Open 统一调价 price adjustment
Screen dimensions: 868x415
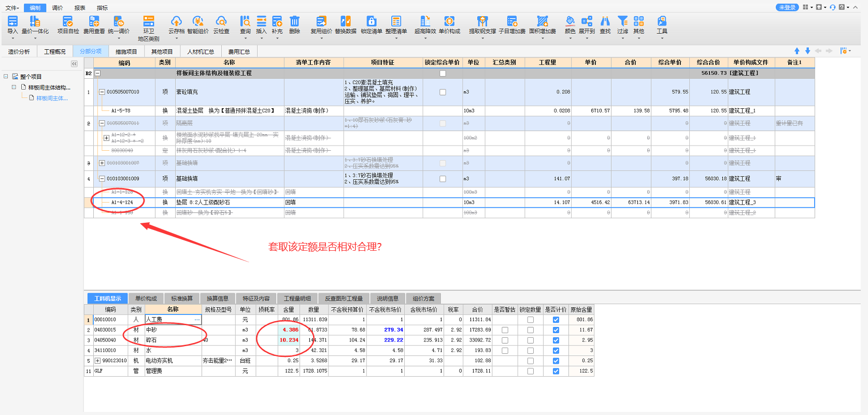[x=119, y=21]
